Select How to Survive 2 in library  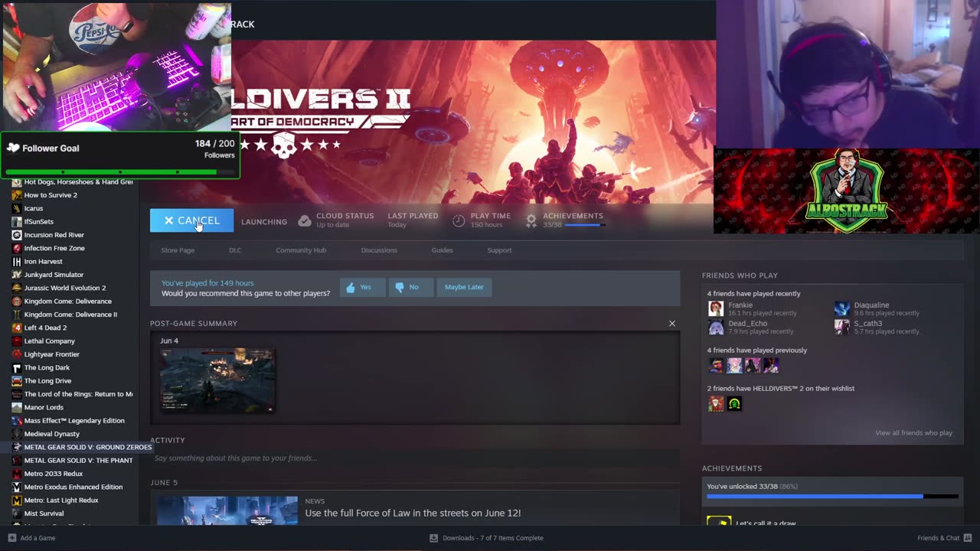pos(51,195)
